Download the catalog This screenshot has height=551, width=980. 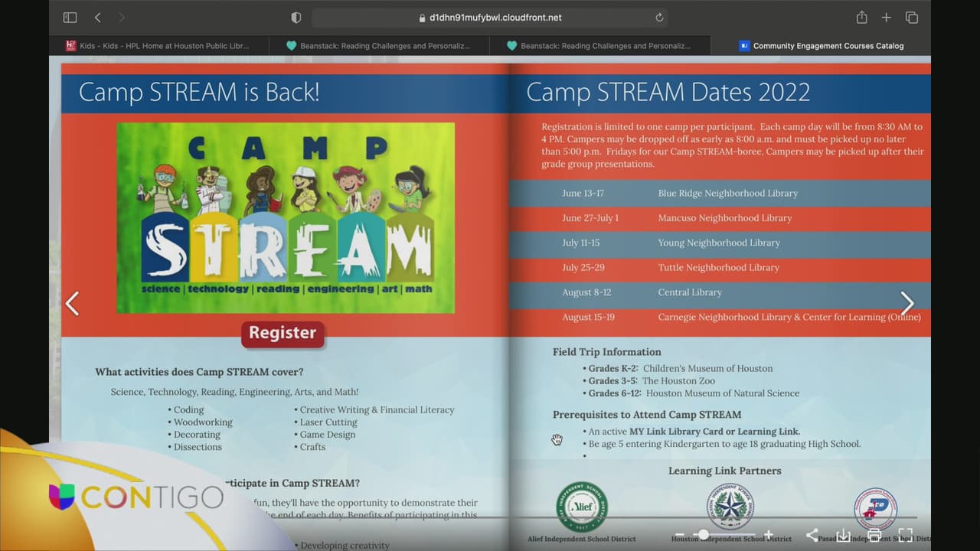click(x=843, y=535)
